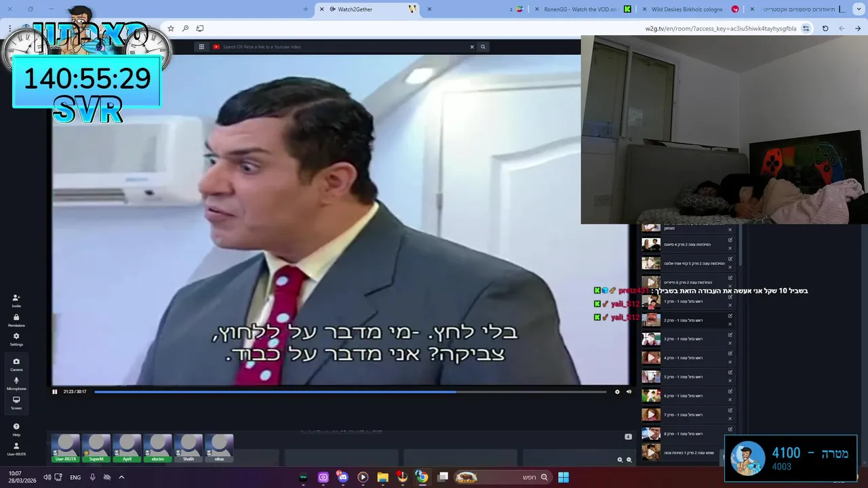Open the Chrome three-dot menu
This screenshot has width=868, height=488.
(9, 28)
